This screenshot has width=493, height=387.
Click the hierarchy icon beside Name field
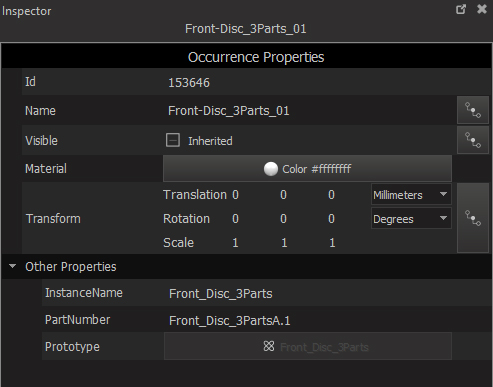point(473,110)
